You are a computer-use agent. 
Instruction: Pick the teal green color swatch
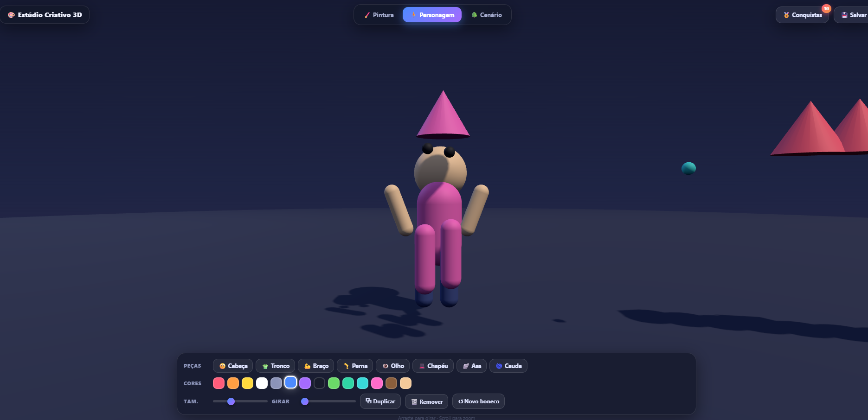point(348,383)
